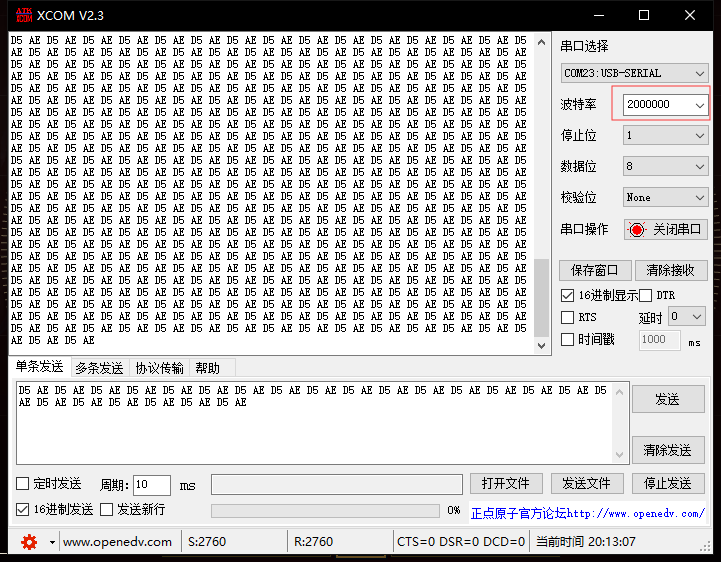Open the parity dropdown showing None

coord(665,197)
